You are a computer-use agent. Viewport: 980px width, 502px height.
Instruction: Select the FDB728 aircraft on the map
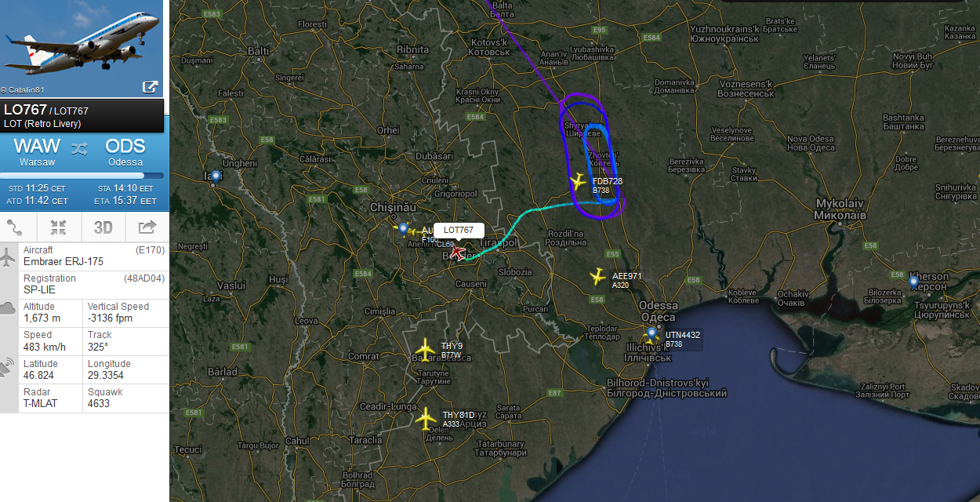[579, 182]
